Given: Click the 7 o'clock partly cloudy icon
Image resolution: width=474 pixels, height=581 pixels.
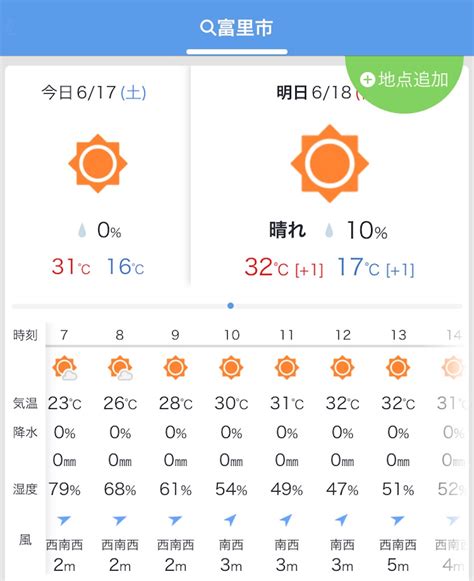Looking at the screenshot, I should [65, 368].
